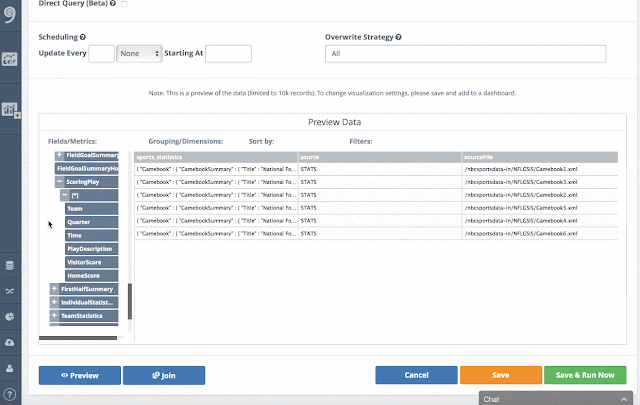Click the Gamebook4.xml sourceFile cell
640x405 pixels.
pyautogui.click(x=540, y=220)
